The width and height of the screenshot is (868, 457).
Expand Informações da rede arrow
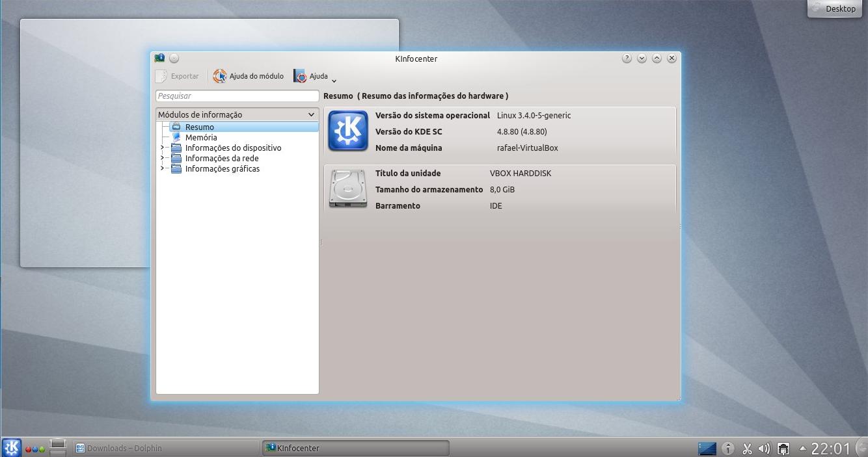[163, 158]
